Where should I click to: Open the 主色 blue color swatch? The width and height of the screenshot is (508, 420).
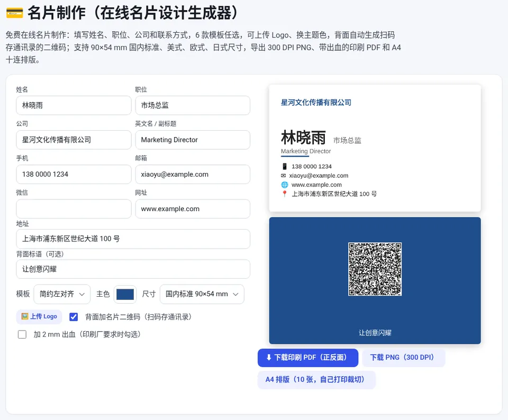click(x=125, y=294)
